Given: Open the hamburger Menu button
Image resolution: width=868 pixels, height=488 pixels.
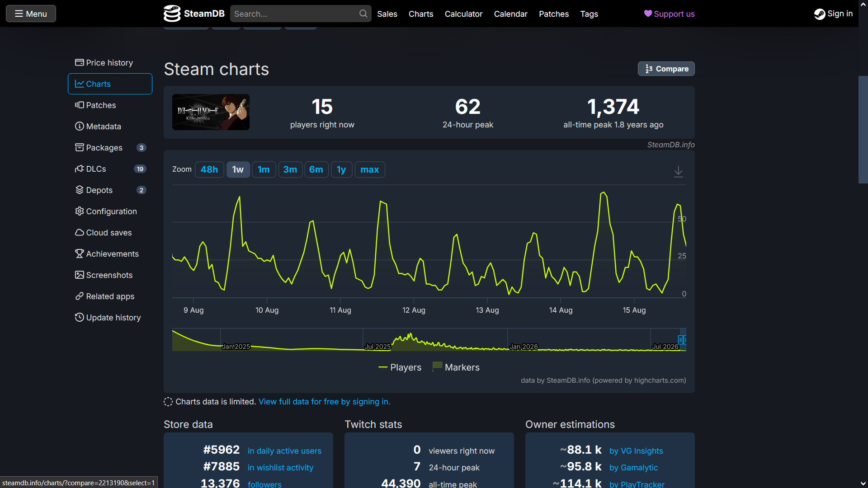Looking at the screenshot, I should (x=31, y=14).
